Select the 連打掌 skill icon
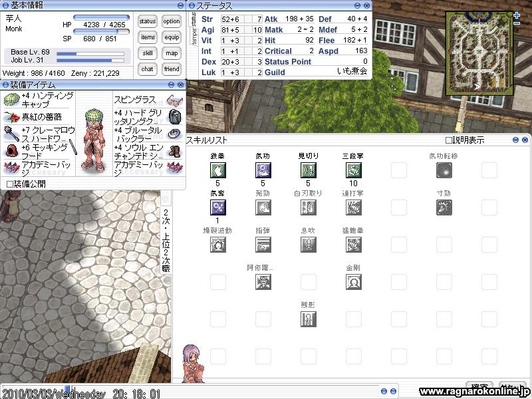Image resolution: width=532 pixels, height=399 pixels. point(354,207)
